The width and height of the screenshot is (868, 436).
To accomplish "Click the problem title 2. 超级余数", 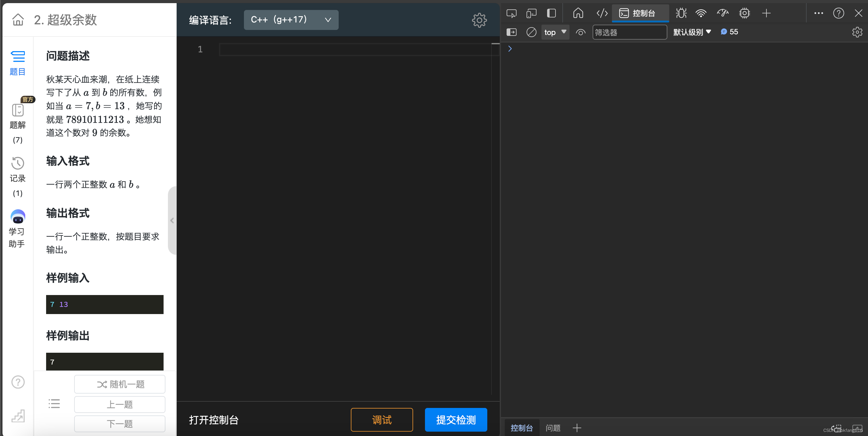I will (65, 20).
